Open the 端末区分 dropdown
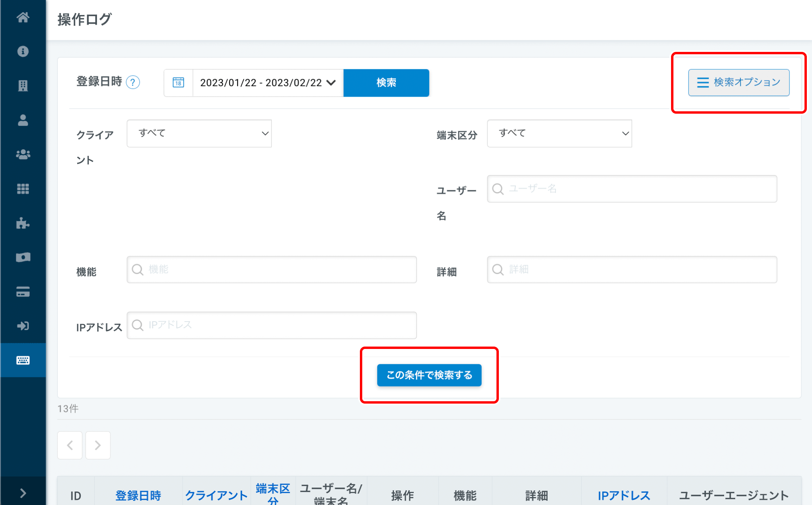Screen dimensions: 812x505 pos(559,133)
